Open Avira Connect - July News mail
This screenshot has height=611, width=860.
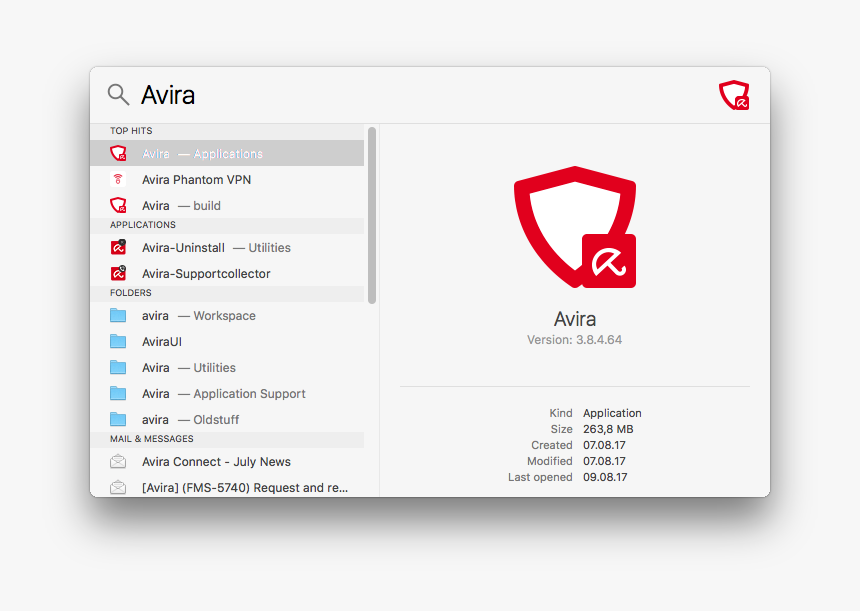tap(227, 462)
